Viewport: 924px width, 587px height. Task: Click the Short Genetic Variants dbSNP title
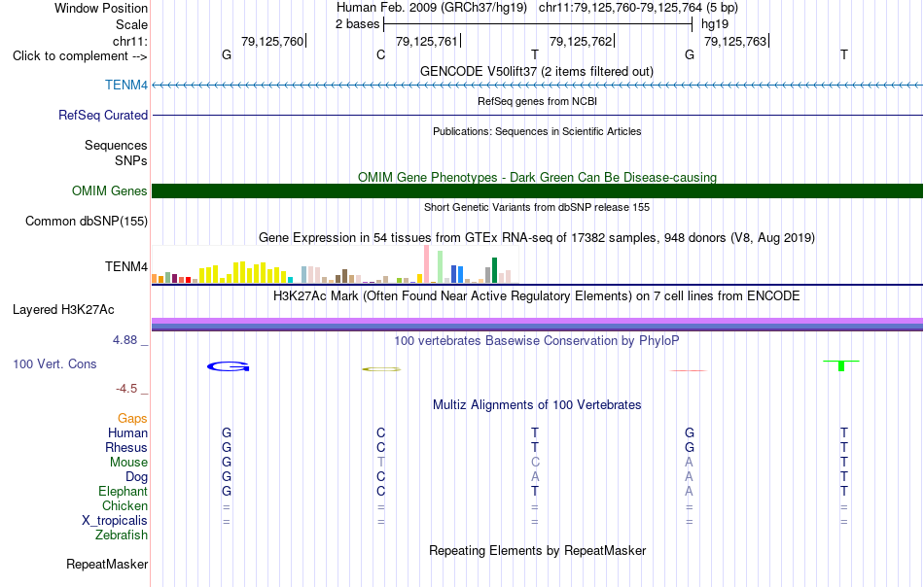pyautogui.click(x=537, y=207)
